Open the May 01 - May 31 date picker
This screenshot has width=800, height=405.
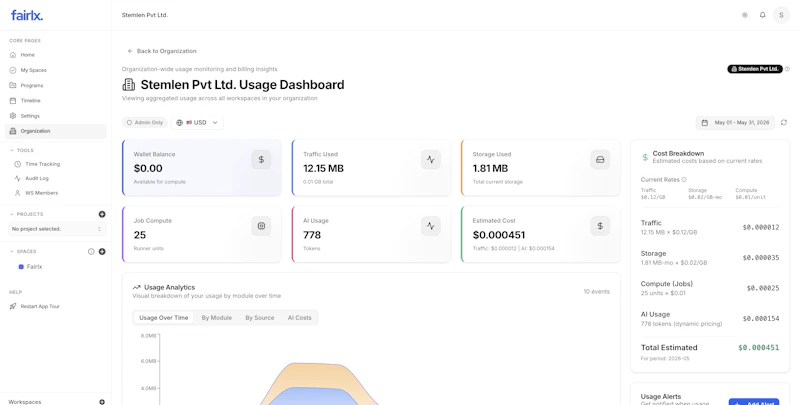point(735,122)
